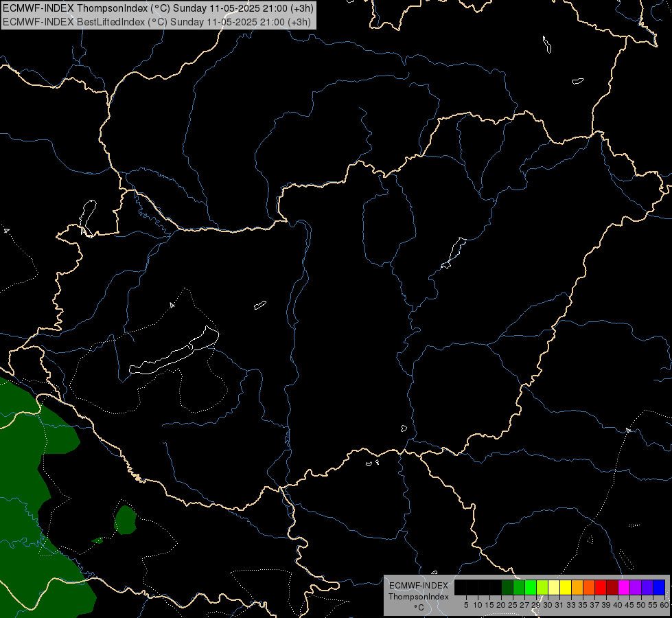Click the °C unit label in the legend
Screen dimensions: 672x618
pos(419,608)
